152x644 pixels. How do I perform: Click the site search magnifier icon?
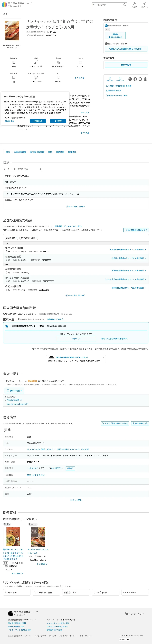coord(124,5)
